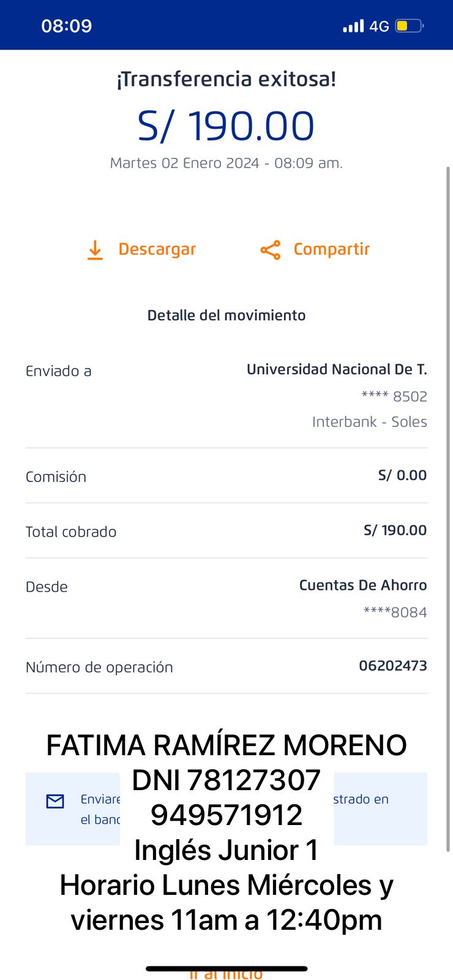This screenshot has width=453, height=980.
Task: Tap the black home indicator bar
Action: tap(226, 968)
